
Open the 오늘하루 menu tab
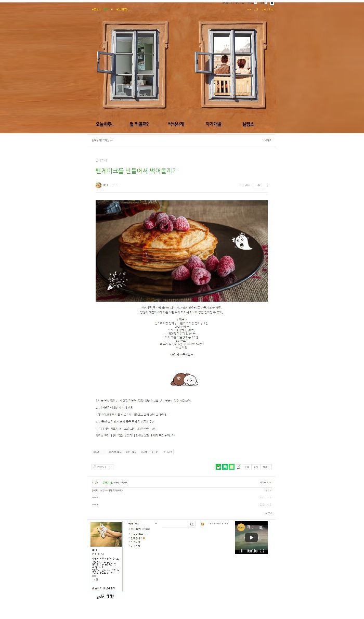click(x=105, y=124)
